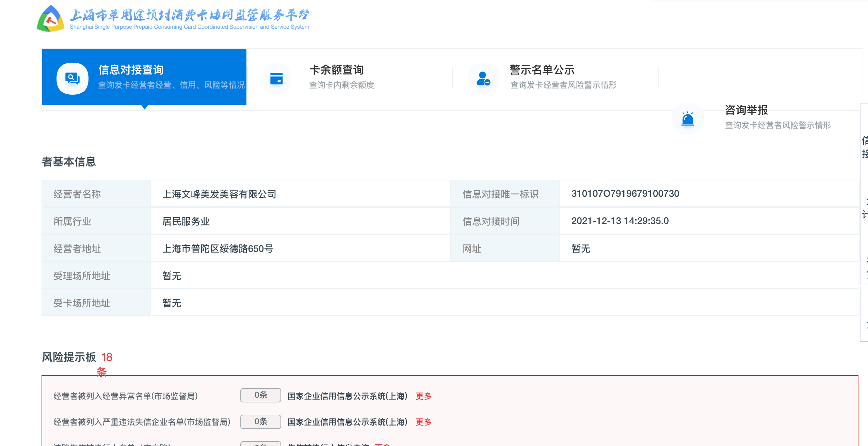Click the platform title 上海市单用途预付消费卡协同监管服务平台

pyautogui.click(x=189, y=15)
